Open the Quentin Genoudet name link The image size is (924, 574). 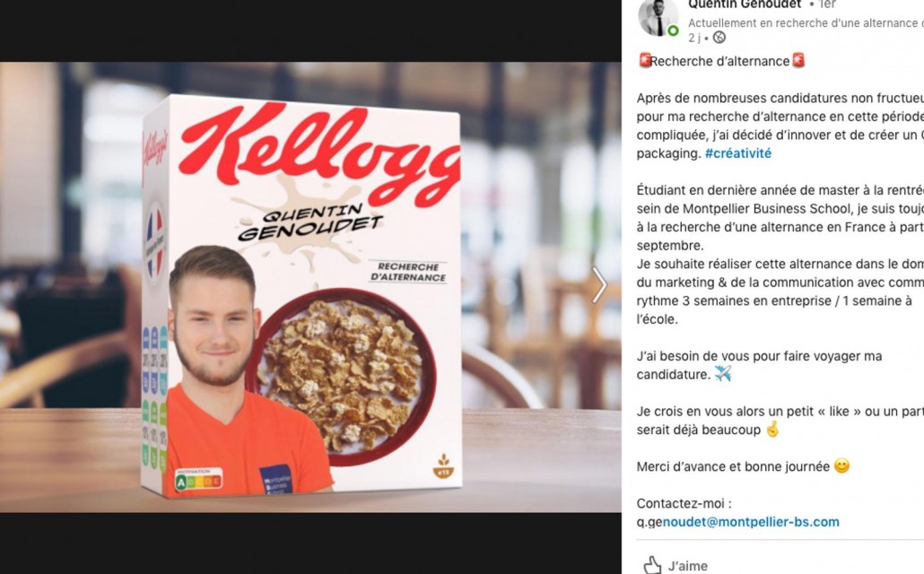tap(745, 4)
